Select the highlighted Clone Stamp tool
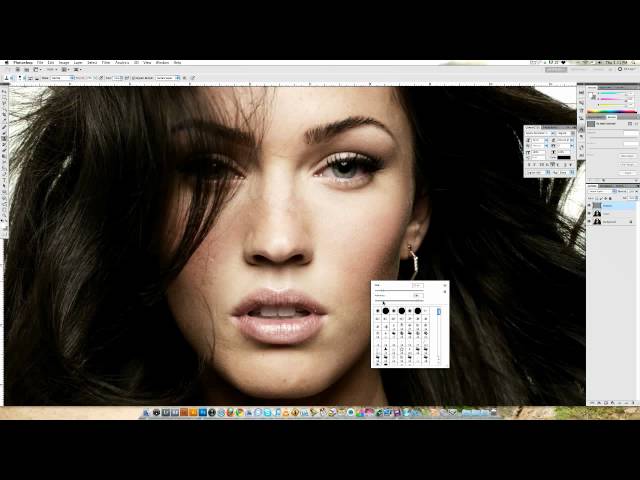 (4, 138)
